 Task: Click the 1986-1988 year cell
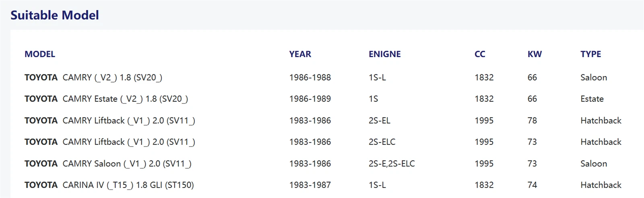point(310,78)
